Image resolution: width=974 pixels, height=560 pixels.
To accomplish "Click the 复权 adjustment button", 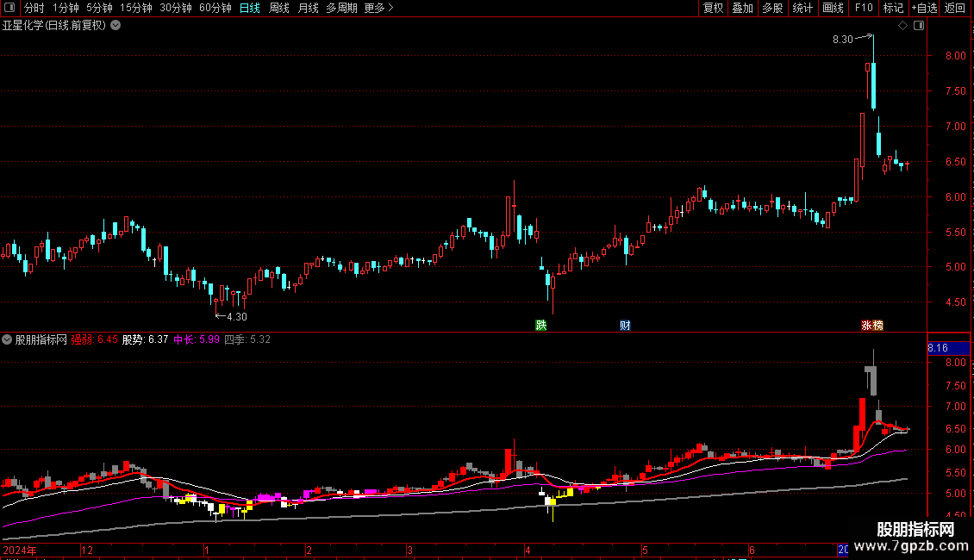I will pyautogui.click(x=713, y=8).
